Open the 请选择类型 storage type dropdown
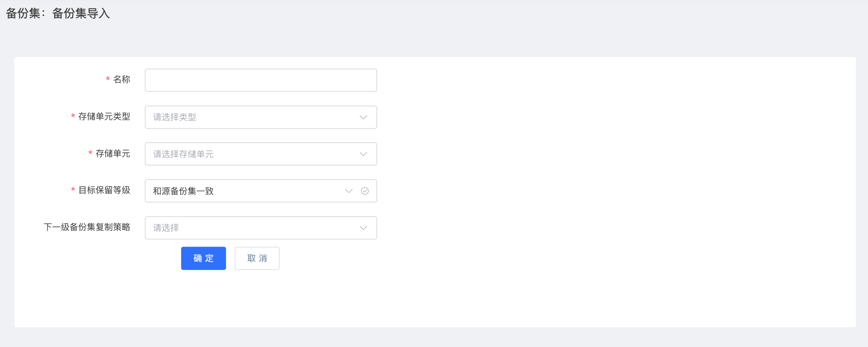The width and height of the screenshot is (868, 347). point(249,117)
